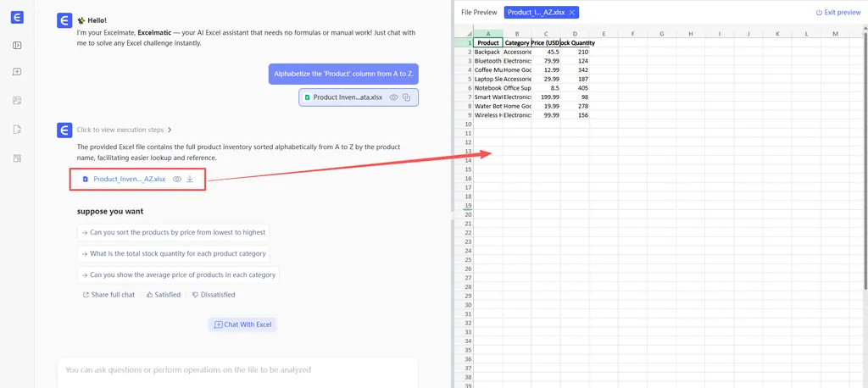This screenshot has height=388, width=868.
Task: Exit the file preview
Action: (x=837, y=13)
